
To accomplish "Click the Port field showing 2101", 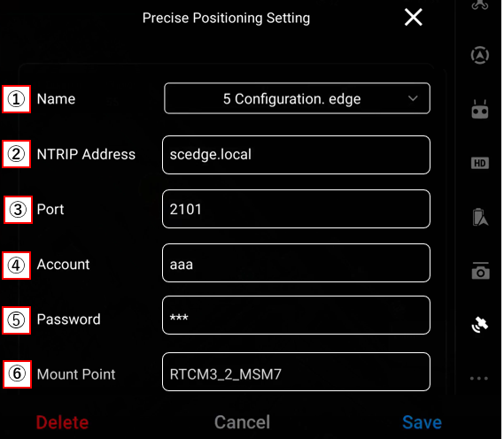I will coord(296,209).
